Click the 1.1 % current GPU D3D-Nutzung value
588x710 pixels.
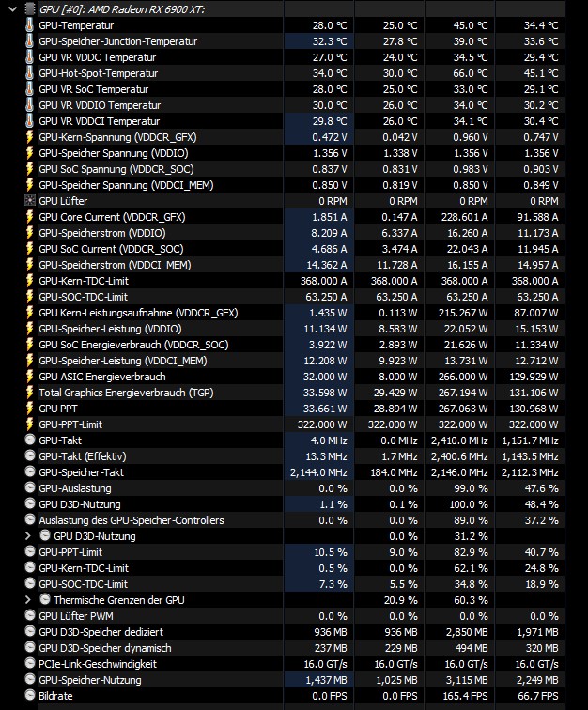pos(333,504)
